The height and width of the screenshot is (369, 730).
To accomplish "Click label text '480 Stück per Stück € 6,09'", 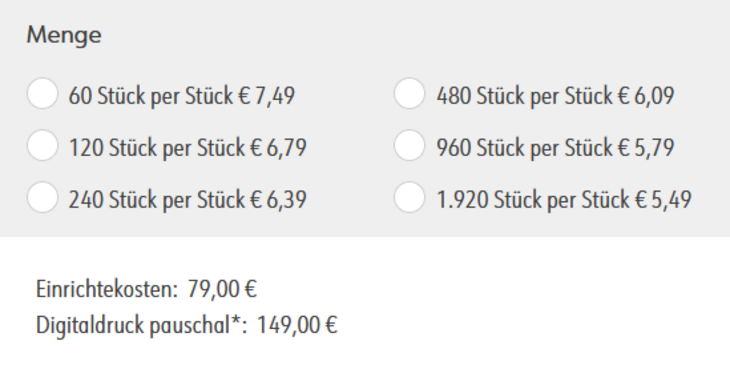I will [x=555, y=96].
